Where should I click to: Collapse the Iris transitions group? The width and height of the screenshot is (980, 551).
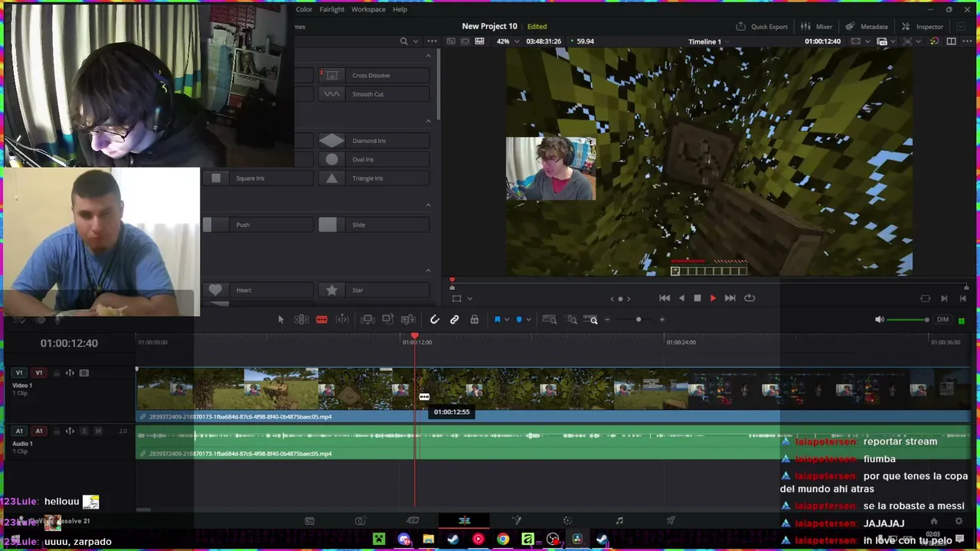coord(428,121)
